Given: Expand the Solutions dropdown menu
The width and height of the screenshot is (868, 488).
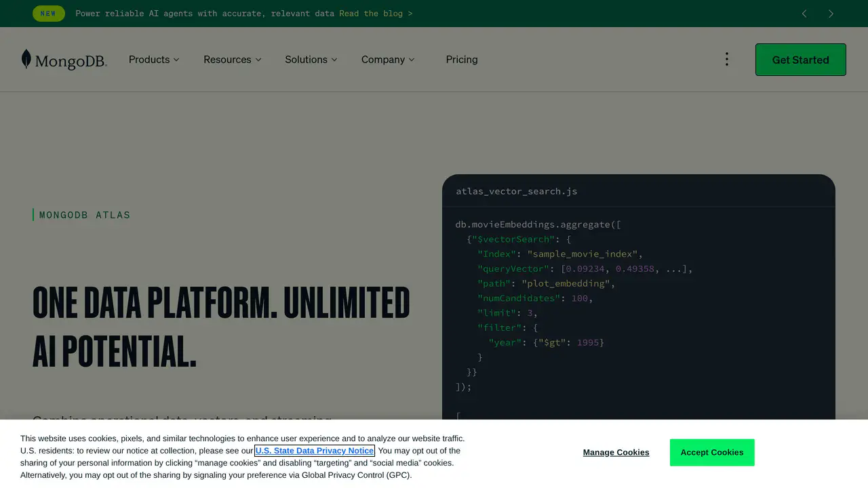Looking at the screenshot, I should coord(311,60).
